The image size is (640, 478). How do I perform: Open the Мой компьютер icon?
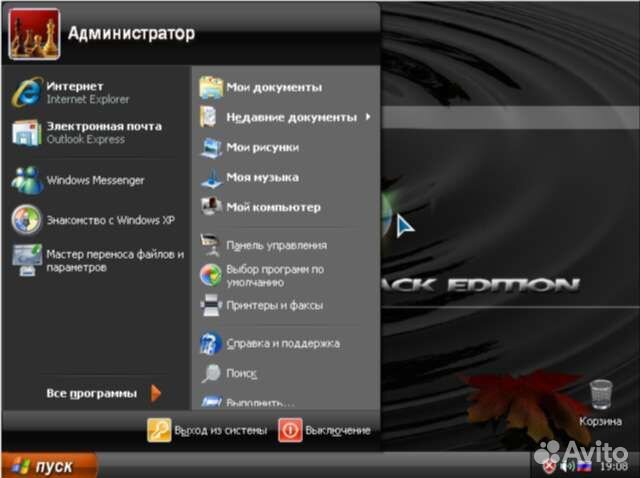[x=211, y=207]
